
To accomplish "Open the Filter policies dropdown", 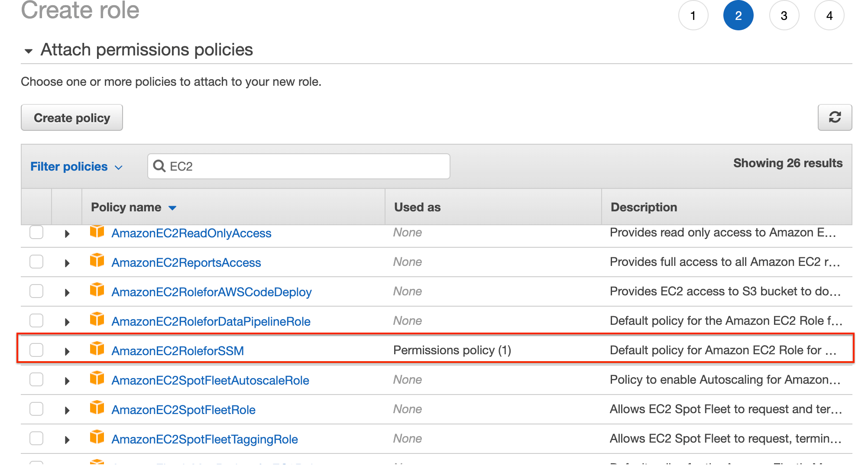I will point(77,167).
